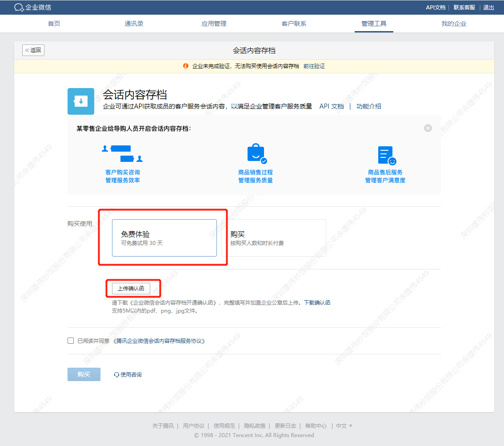Open the 腾讯企业微信会话内容存档服务协议 link
The height and width of the screenshot is (446, 504).
click(x=159, y=341)
